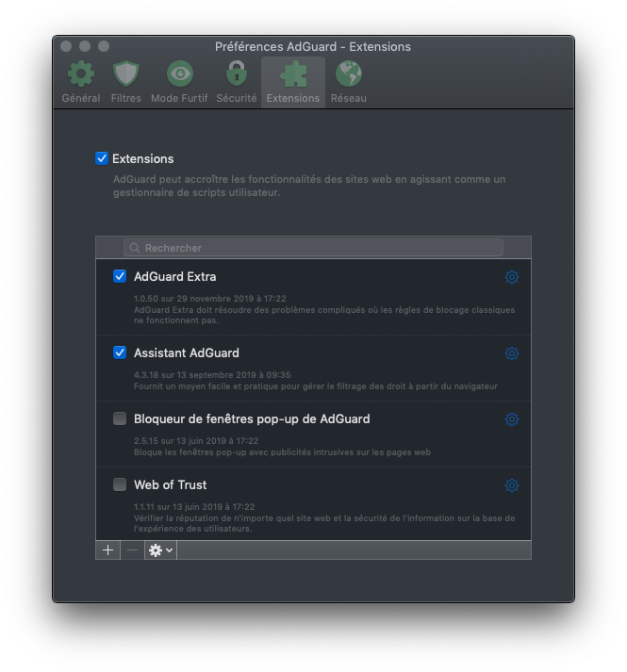Screen dimensions: 627x672
Task: Click the plus button to add extension
Action: click(108, 549)
